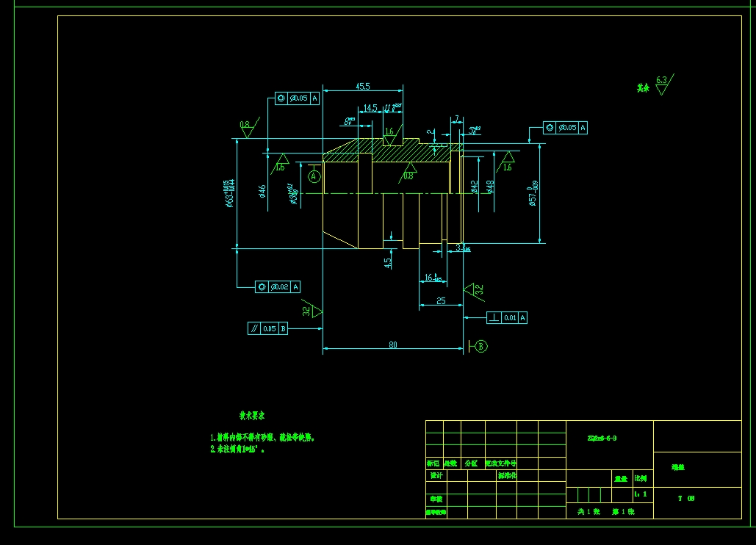
Task: Select the 0.8 roughness symbol inside the bore
Action: point(408,173)
